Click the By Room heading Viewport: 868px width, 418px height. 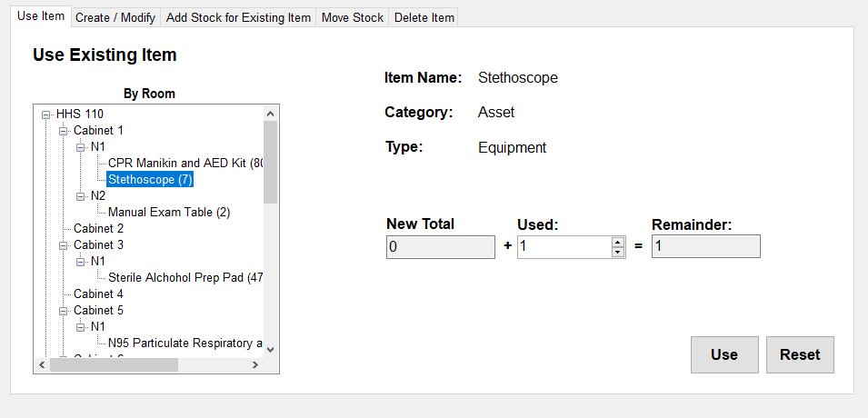(149, 94)
